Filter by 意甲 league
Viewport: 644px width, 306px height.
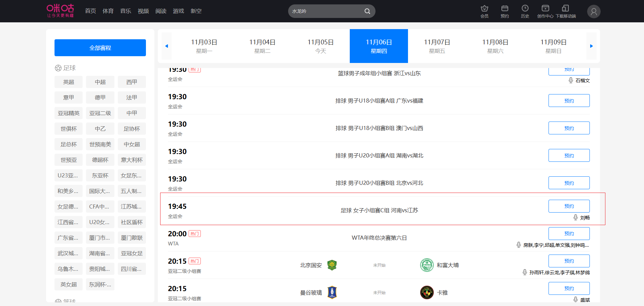point(68,97)
